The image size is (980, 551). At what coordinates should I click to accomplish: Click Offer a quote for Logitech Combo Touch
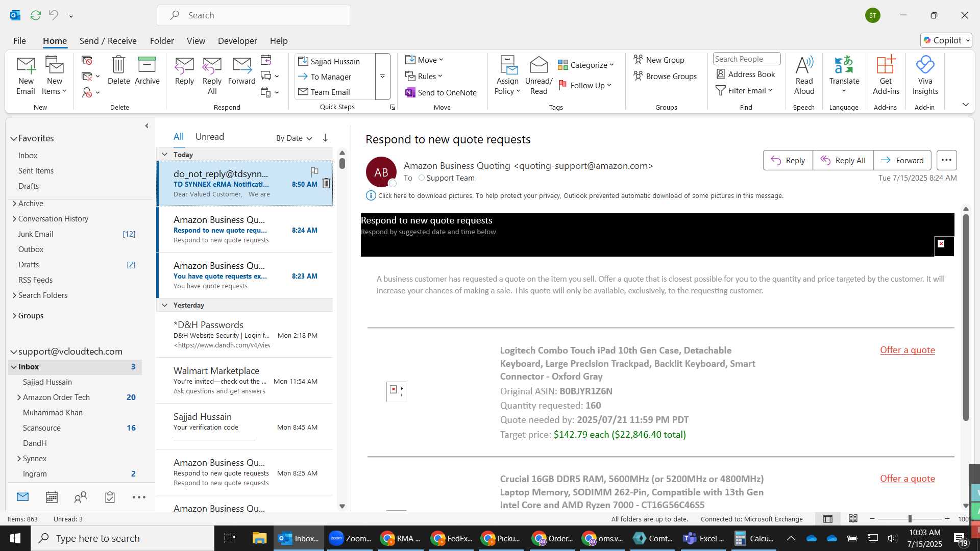tap(907, 350)
